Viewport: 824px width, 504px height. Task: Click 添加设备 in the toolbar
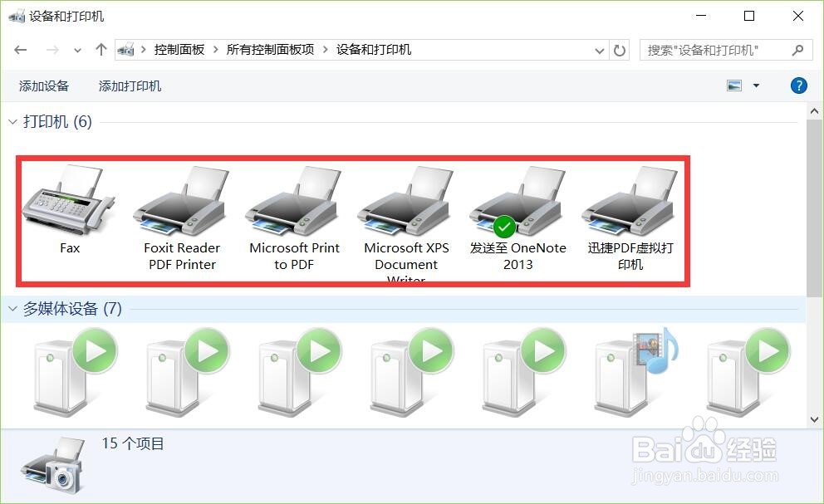coord(44,86)
